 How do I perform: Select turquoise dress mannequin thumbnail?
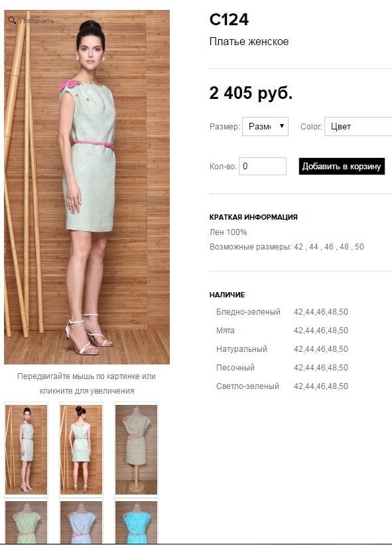[x=136, y=521]
